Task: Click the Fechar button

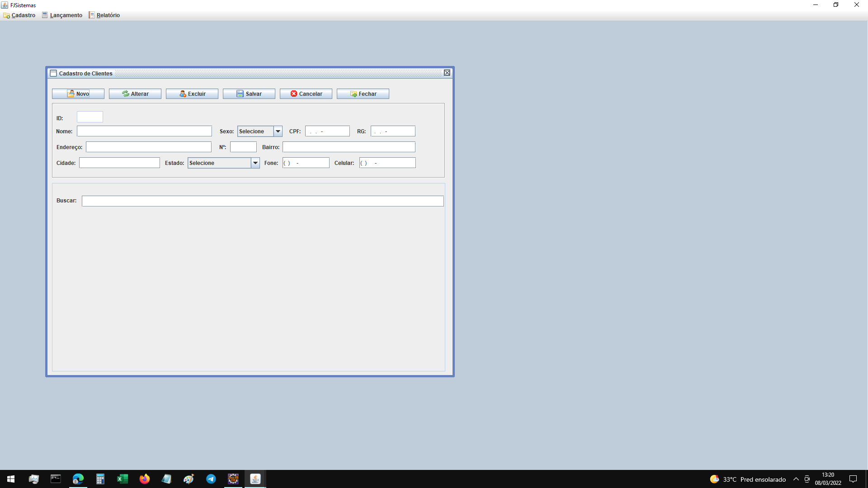Action: click(x=363, y=94)
